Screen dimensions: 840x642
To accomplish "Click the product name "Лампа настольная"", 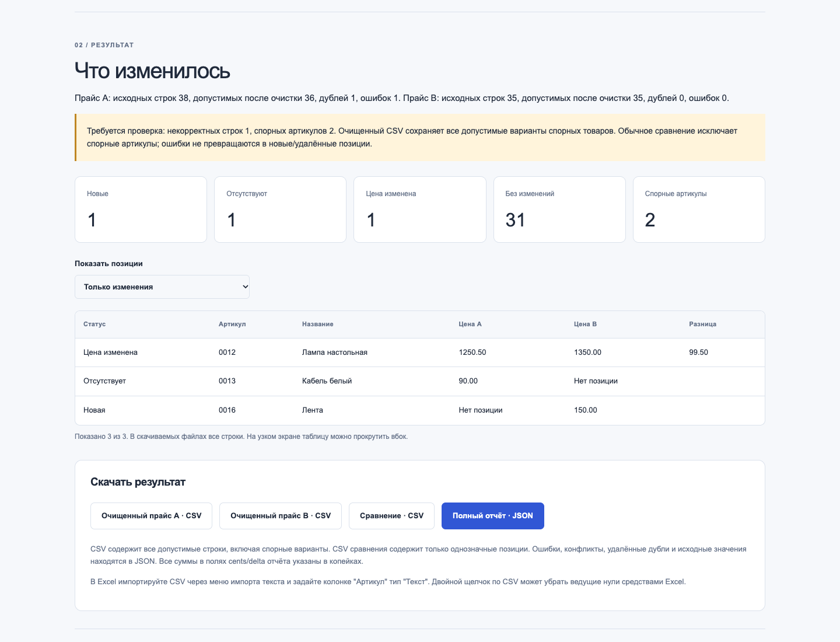I will (335, 353).
